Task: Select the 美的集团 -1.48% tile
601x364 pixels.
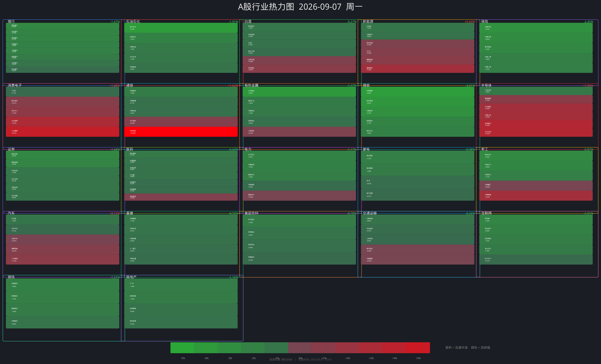Action: coord(418,169)
